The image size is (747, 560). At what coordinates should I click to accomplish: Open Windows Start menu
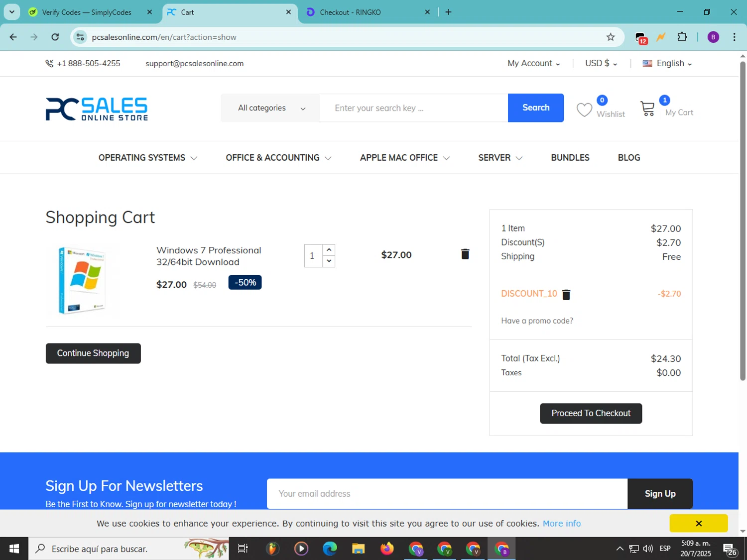coord(14,549)
